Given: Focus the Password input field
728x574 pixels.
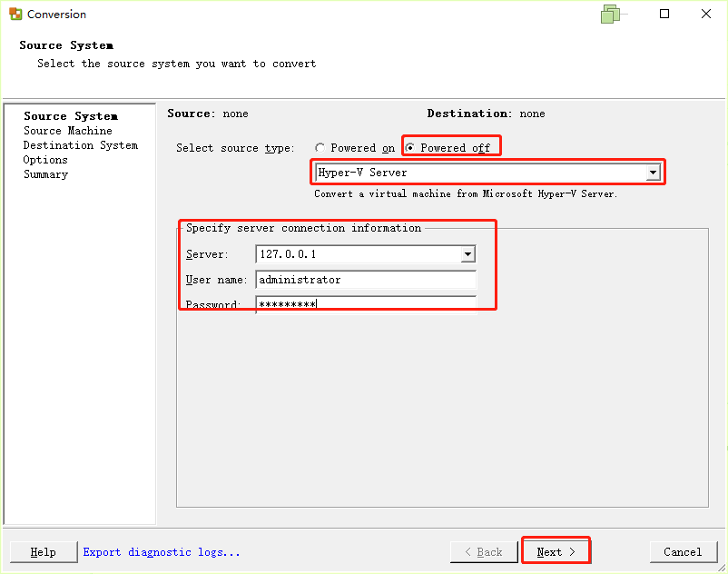Looking at the screenshot, I should coord(366,304).
